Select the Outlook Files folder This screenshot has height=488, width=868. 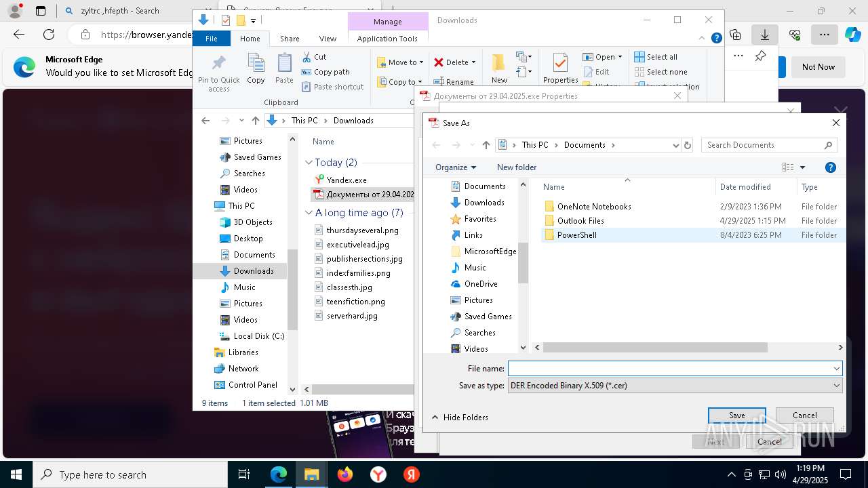[x=580, y=220]
